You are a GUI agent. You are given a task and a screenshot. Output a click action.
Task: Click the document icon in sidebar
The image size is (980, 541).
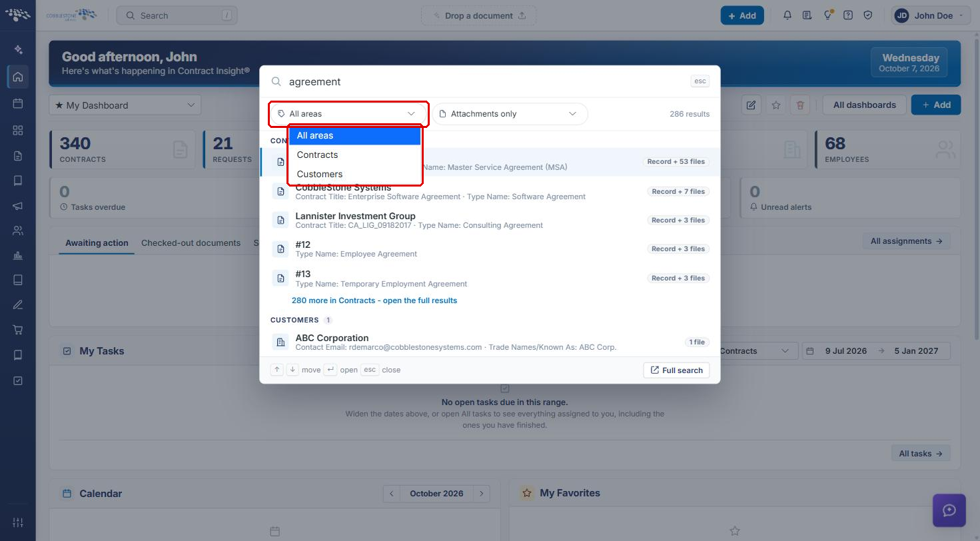click(18, 155)
